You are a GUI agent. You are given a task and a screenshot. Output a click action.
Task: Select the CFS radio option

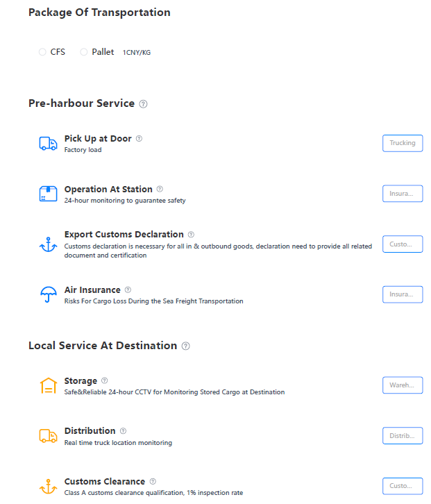(42, 52)
